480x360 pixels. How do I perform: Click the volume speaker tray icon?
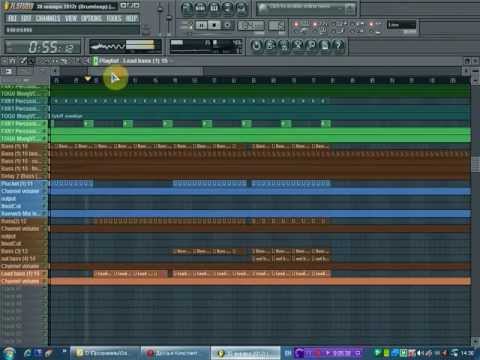(419, 353)
